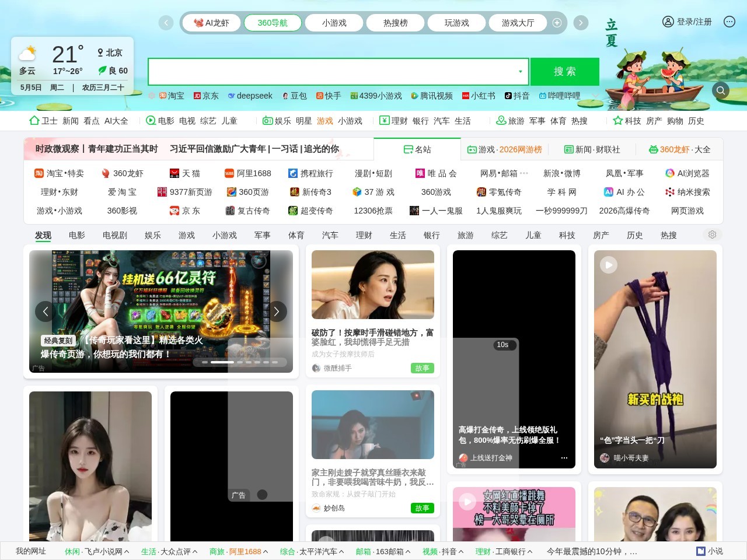The image size is (747, 560).
Task: Click the next arrow in top tab strip
Action: click(581, 23)
